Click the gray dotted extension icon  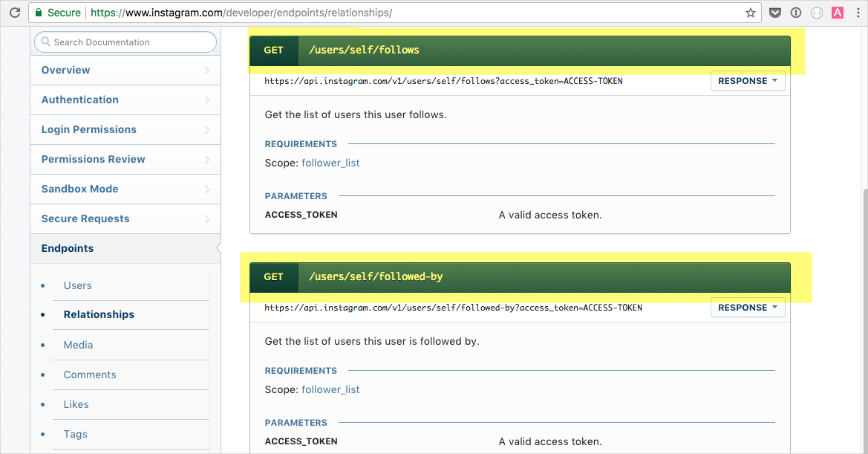[816, 12]
